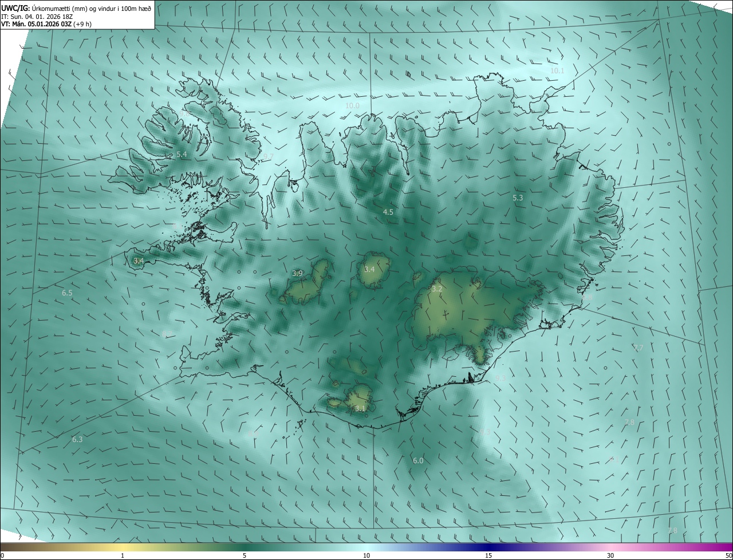Click the UWC/IG title text in the header
The image size is (733, 560).
(15, 8)
